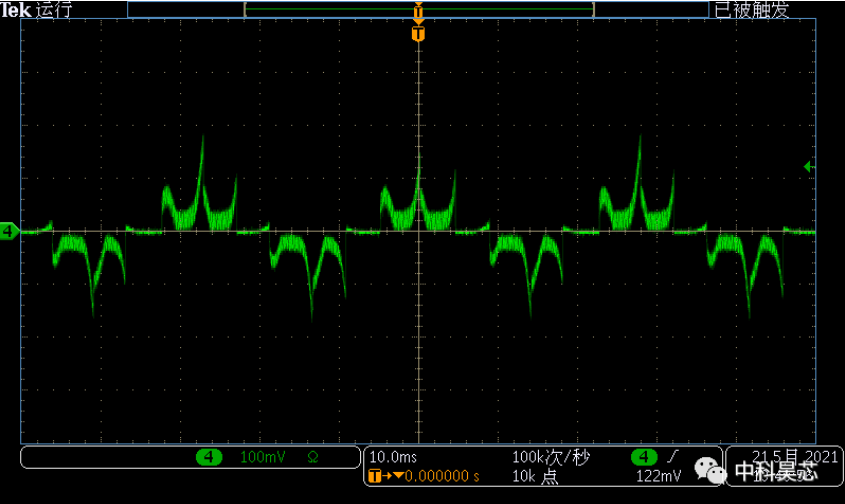Click the ohm termination symbol
This screenshot has width=845, height=504.
tap(313, 458)
